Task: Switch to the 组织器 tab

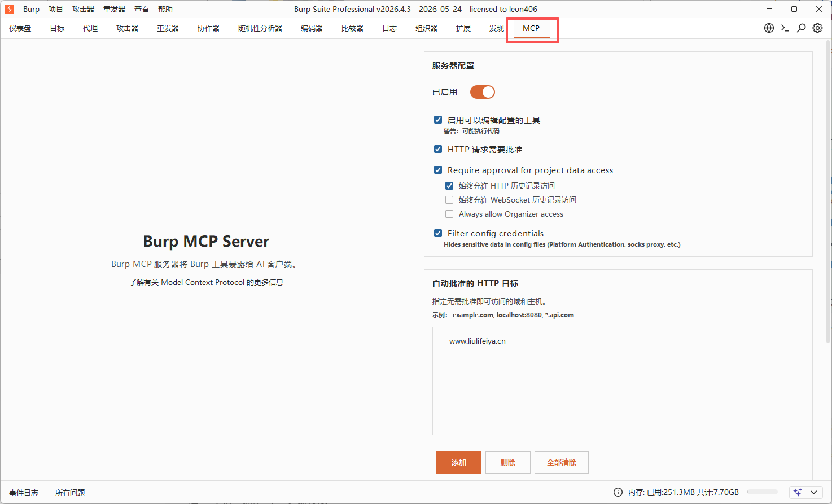Action: (427, 28)
